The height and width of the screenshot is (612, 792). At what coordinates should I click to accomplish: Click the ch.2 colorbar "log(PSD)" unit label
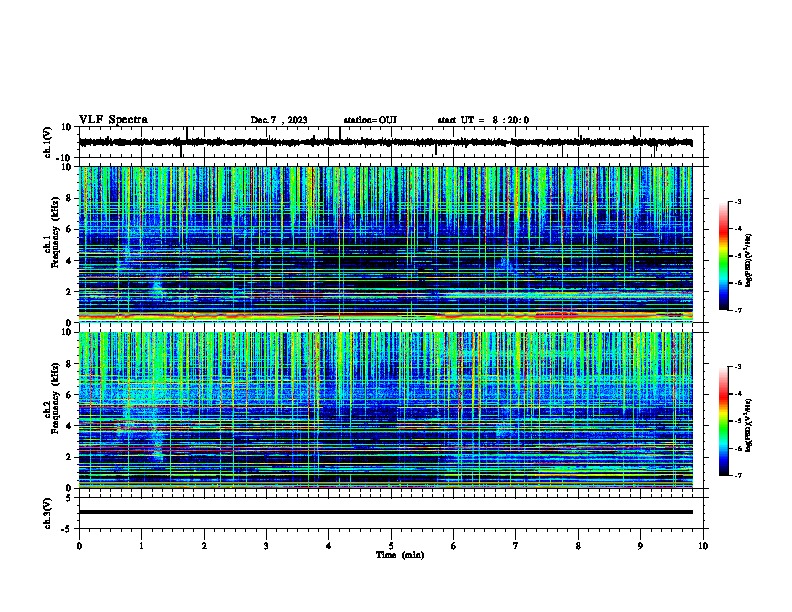(749, 425)
